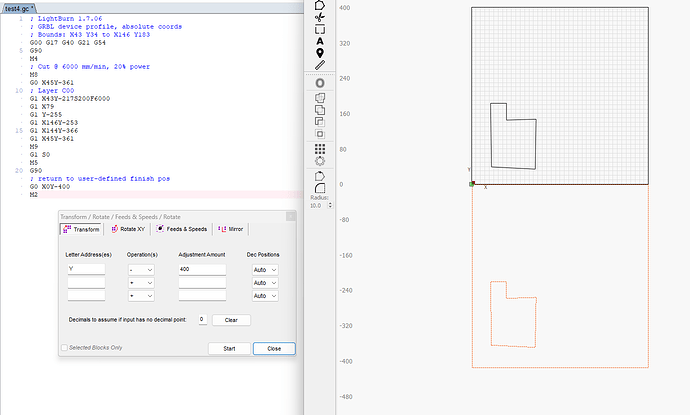Click the bold O offset tool
This screenshot has height=415, width=690.
tap(320, 83)
